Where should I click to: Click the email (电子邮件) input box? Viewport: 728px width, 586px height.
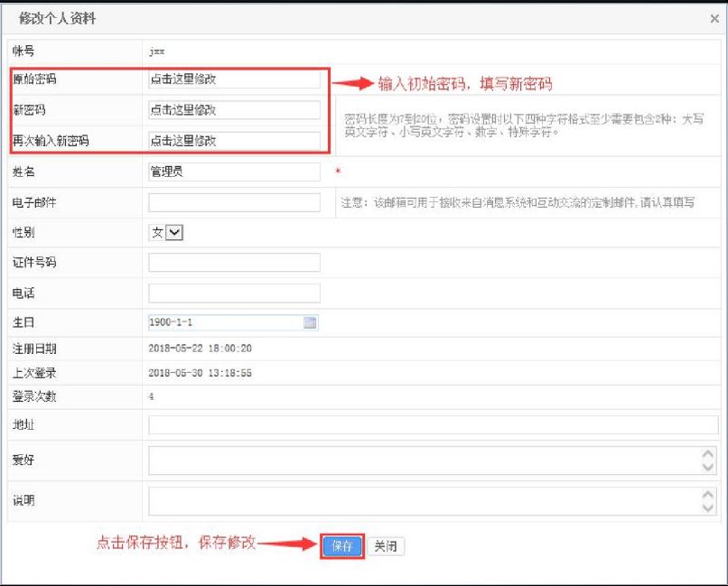[x=234, y=202]
